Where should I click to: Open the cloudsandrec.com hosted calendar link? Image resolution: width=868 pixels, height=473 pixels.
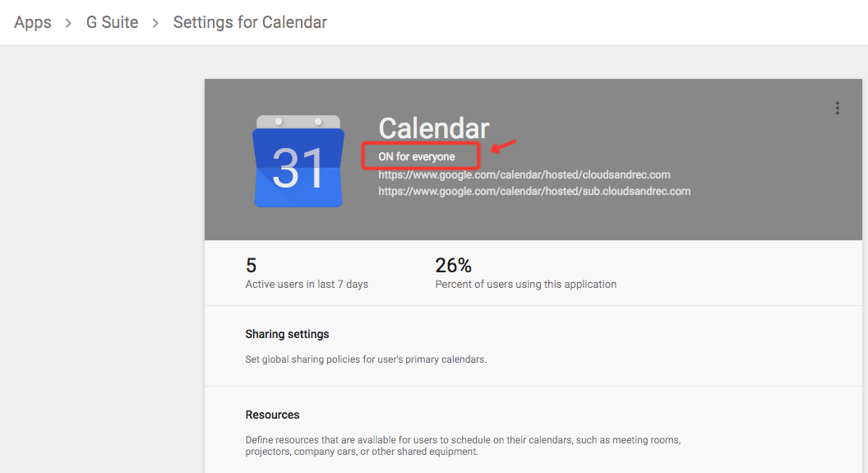pyautogui.click(x=524, y=175)
